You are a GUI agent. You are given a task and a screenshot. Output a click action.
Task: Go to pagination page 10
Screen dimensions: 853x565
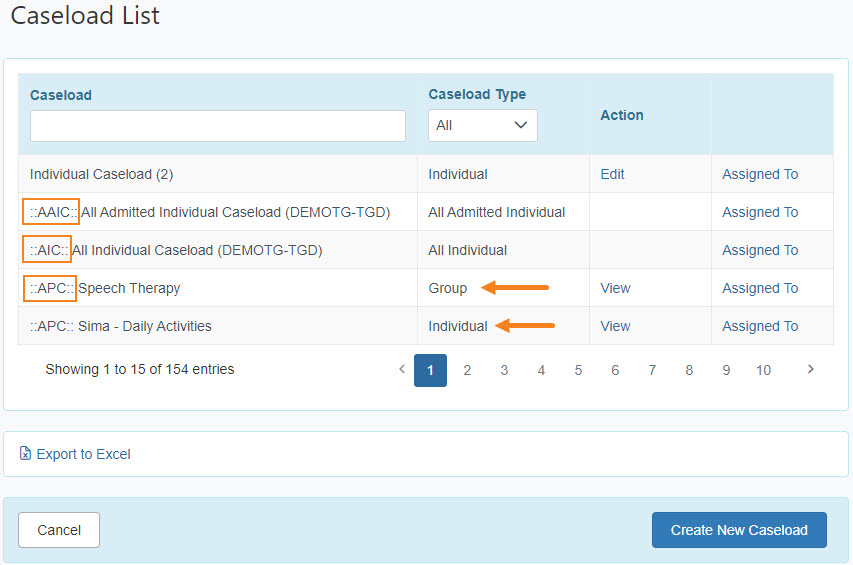click(x=763, y=370)
